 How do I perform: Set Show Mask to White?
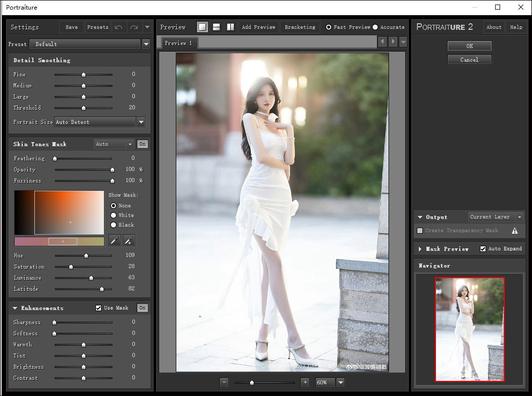coord(114,216)
